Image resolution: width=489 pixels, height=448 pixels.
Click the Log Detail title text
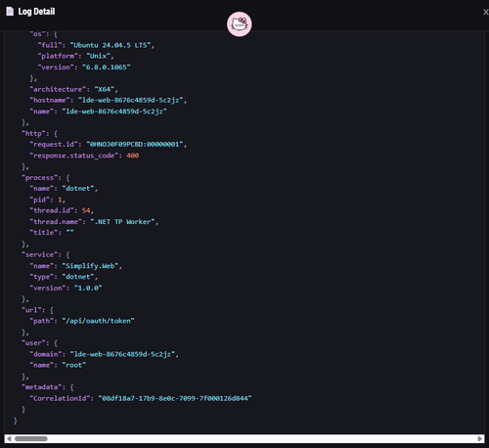36,12
